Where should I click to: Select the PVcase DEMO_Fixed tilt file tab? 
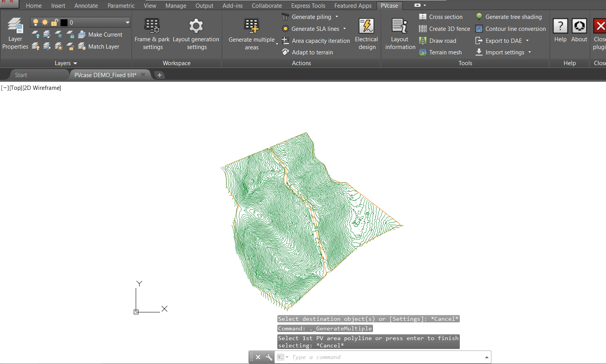[105, 75]
